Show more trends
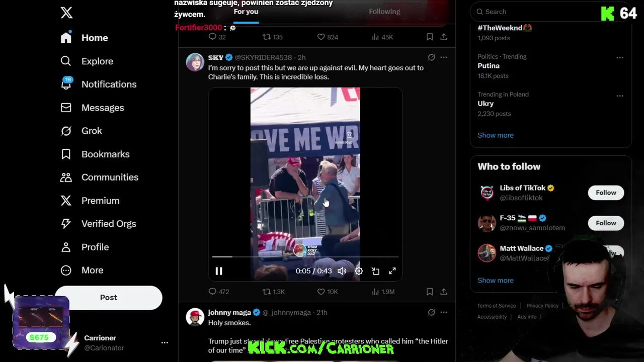Screen dimensions: 644x362 (496, 135)
